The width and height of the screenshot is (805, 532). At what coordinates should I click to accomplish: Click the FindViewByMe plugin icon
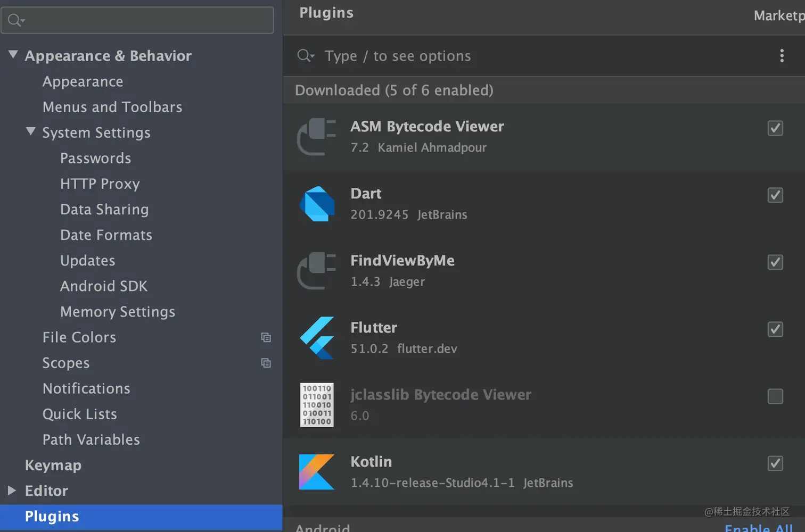316,271
